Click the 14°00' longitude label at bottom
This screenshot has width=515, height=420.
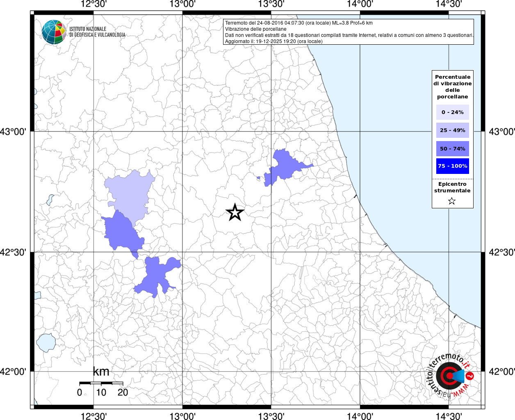click(360, 416)
